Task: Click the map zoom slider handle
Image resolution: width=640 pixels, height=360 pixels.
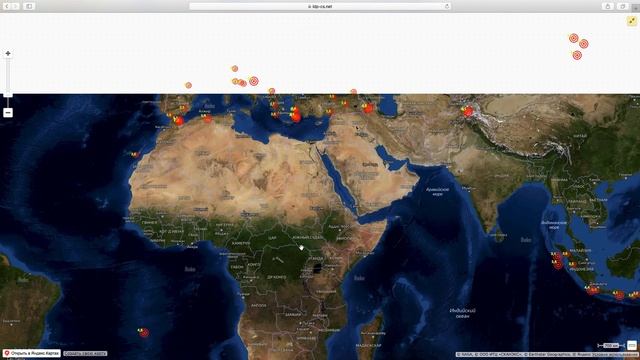Action: point(8,95)
